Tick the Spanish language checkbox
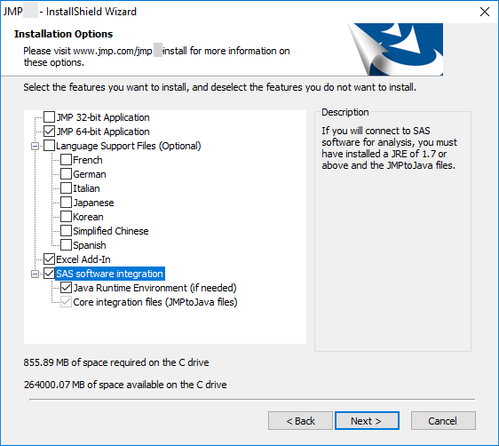 click(66, 245)
